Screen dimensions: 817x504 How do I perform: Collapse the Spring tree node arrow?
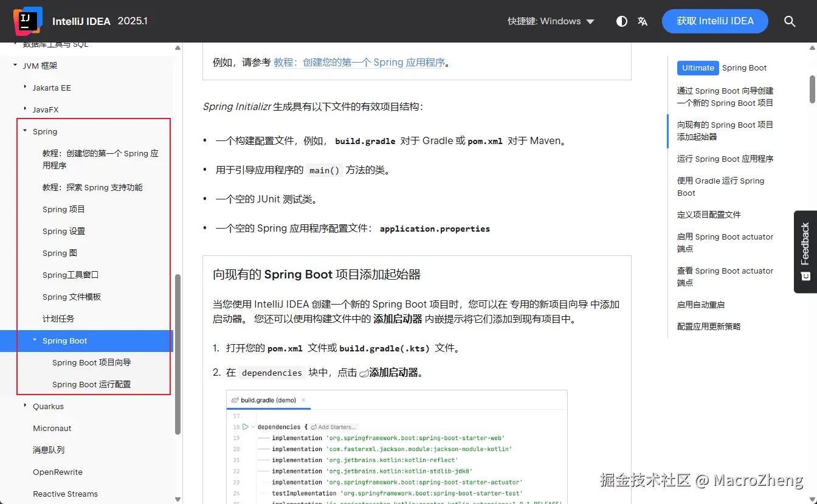pyautogui.click(x=25, y=131)
